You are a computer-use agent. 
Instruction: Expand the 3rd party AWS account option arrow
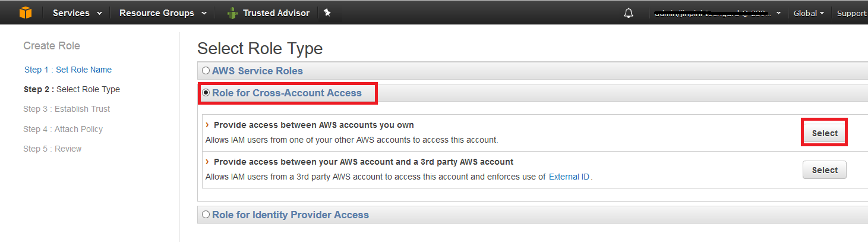tap(207, 162)
